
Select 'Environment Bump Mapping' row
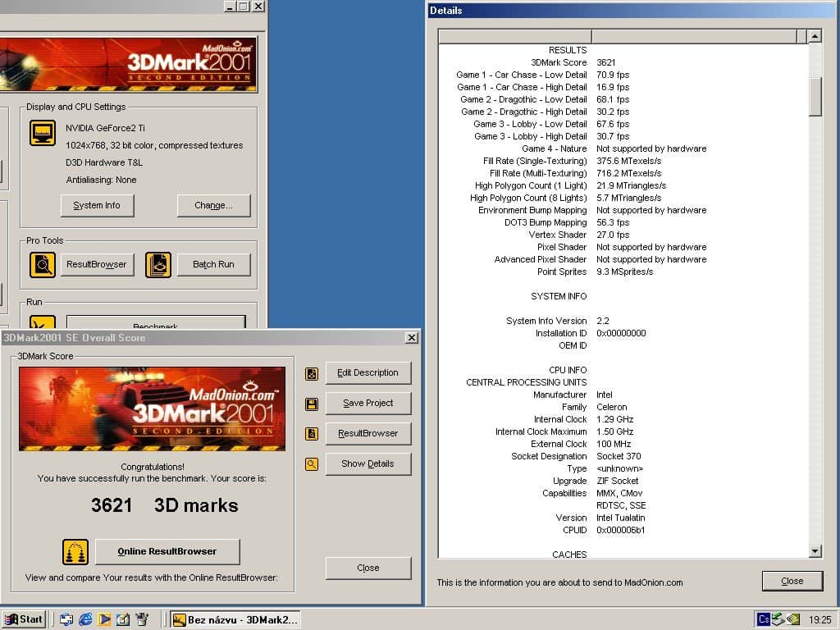coord(623,211)
